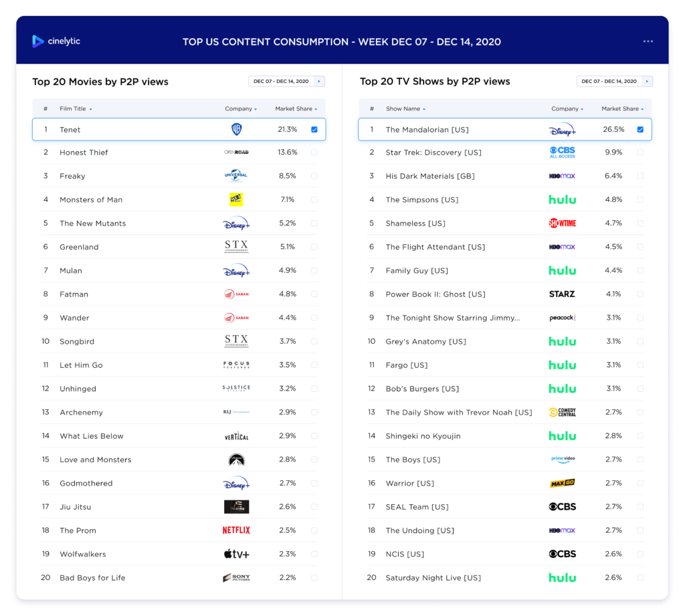Image resolution: width=685 pixels, height=616 pixels.
Task: Check the Star Trek: Discovery checkbox
Action: coord(640,152)
